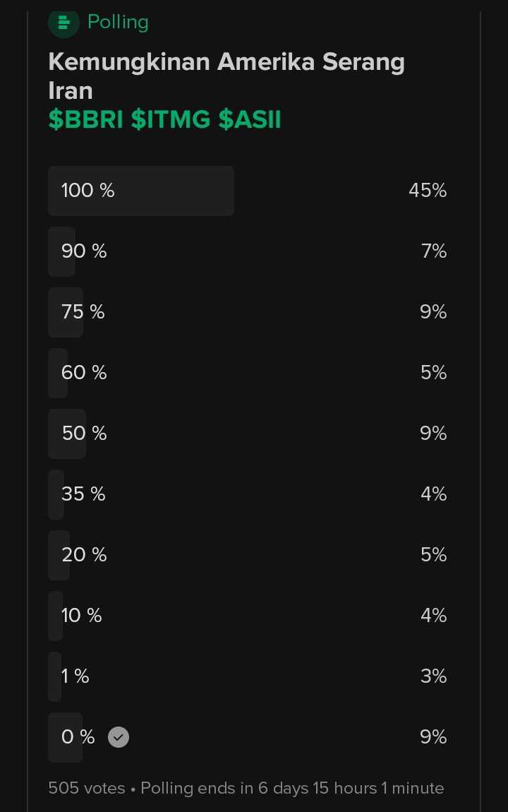Open the $ASII stock ticker link
Screen dimensions: 508x812
pyautogui.click(x=250, y=120)
